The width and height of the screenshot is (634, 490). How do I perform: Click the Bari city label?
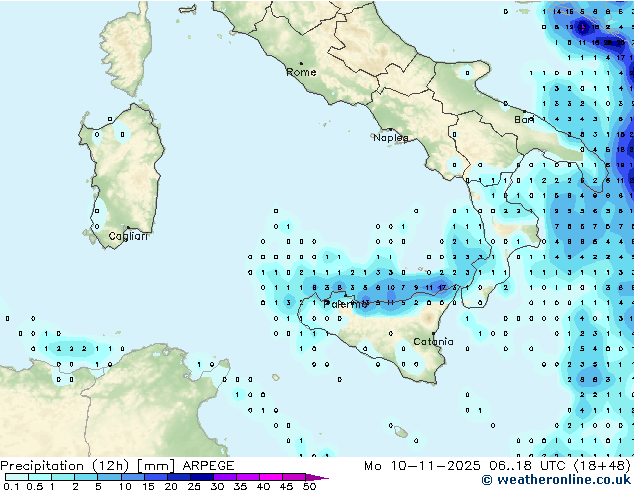pos(524,120)
